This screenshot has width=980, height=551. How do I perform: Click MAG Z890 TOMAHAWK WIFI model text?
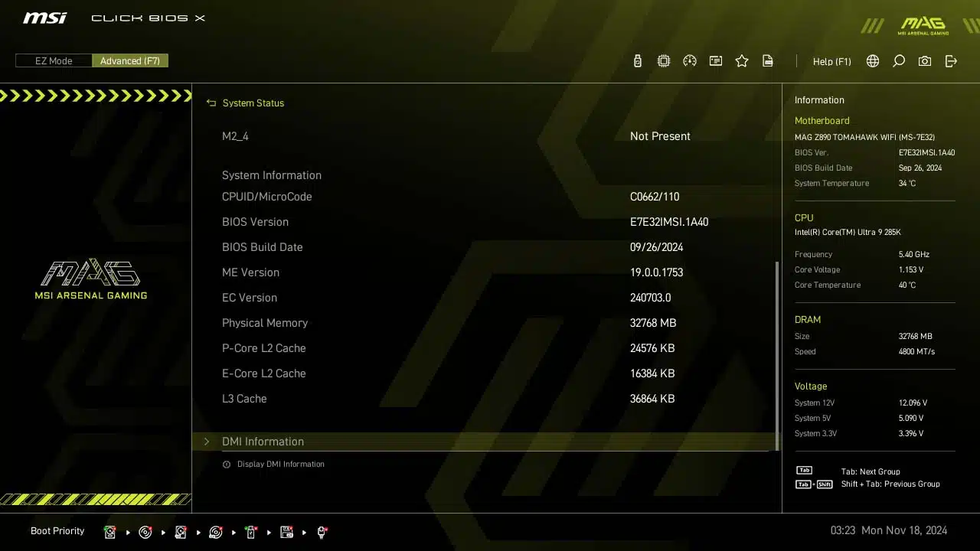point(865,138)
